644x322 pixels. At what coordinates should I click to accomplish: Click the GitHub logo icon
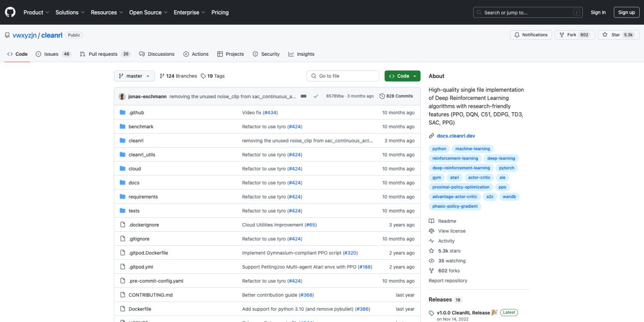pyautogui.click(x=10, y=12)
